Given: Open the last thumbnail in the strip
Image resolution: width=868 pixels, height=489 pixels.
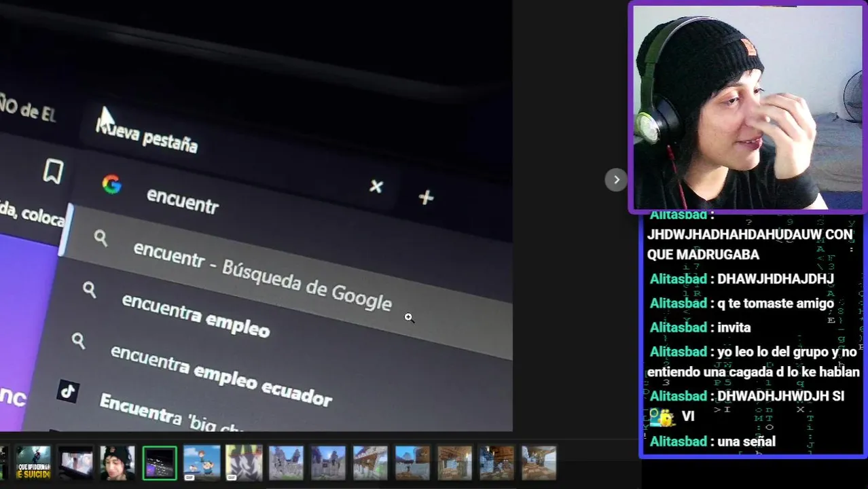Looking at the screenshot, I should click(539, 463).
